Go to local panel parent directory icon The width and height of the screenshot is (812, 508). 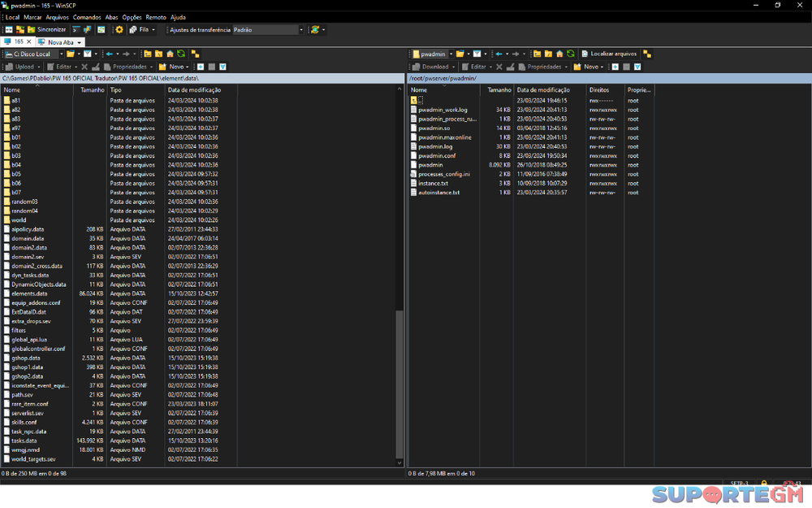147,54
